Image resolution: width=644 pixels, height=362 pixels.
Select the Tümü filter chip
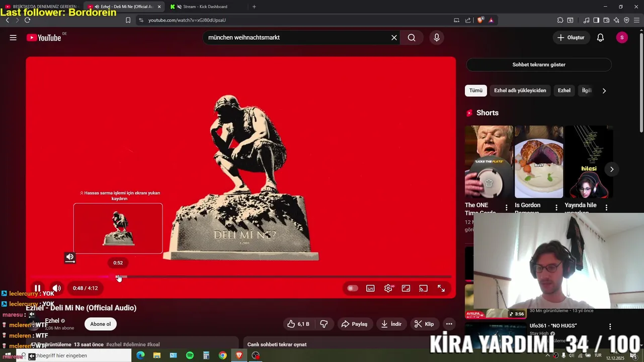(x=476, y=90)
